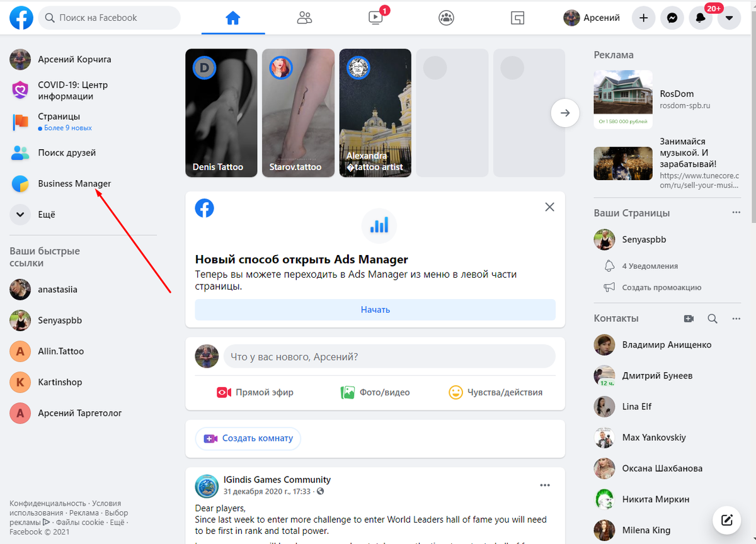Open Файлы cookie footer link
Screen dimensions: 756x544
coord(80,522)
